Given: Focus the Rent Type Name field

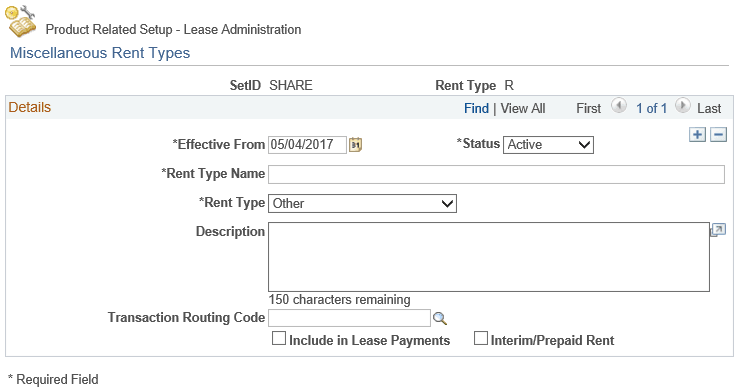Looking at the screenshot, I should click(x=496, y=174).
